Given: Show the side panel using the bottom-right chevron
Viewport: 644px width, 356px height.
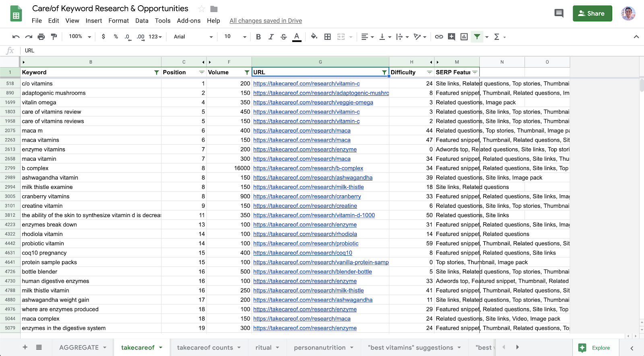Looking at the screenshot, I should pos(632,348).
